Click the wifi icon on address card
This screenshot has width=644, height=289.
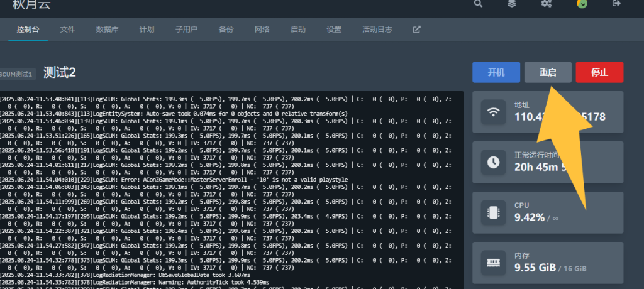(x=494, y=112)
